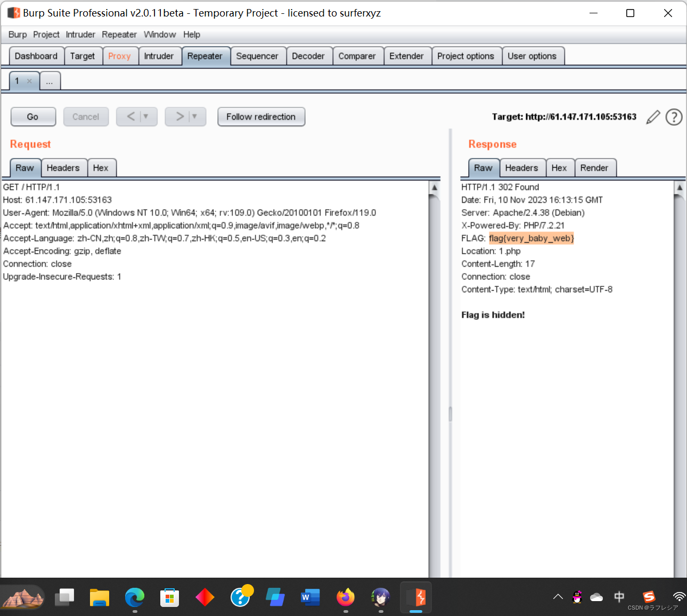Screen dimensions: 687x616
Task: Switch to the Decoder tab
Action: (309, 55)
